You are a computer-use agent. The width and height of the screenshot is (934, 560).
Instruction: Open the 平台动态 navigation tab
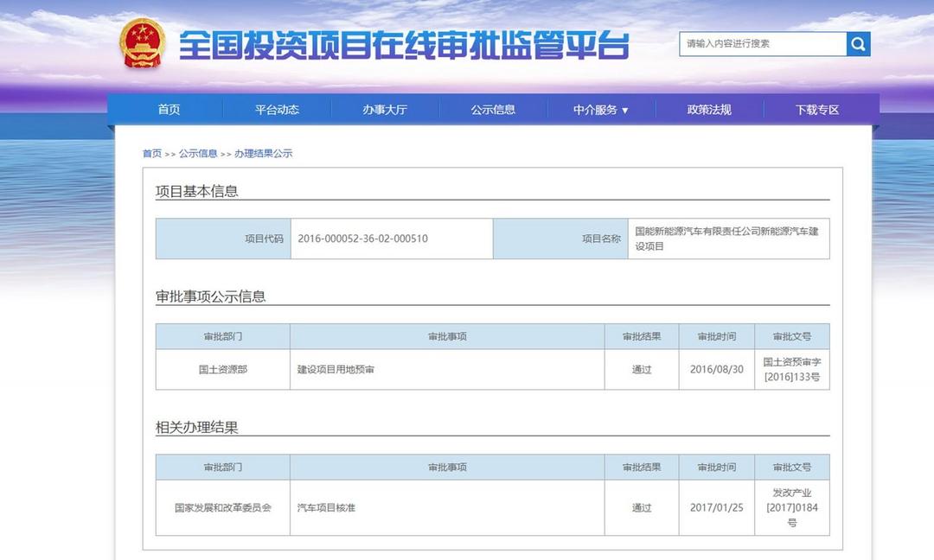coord(277,110)
